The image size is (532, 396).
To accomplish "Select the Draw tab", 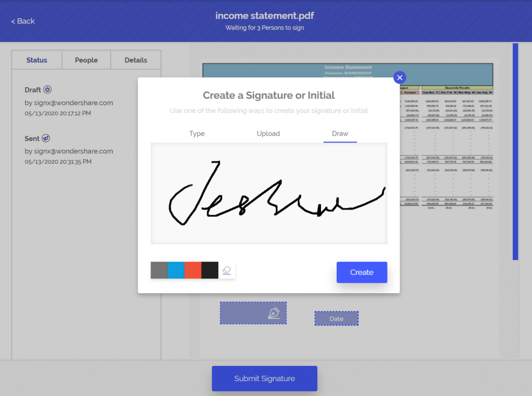I will coord(340,134).
